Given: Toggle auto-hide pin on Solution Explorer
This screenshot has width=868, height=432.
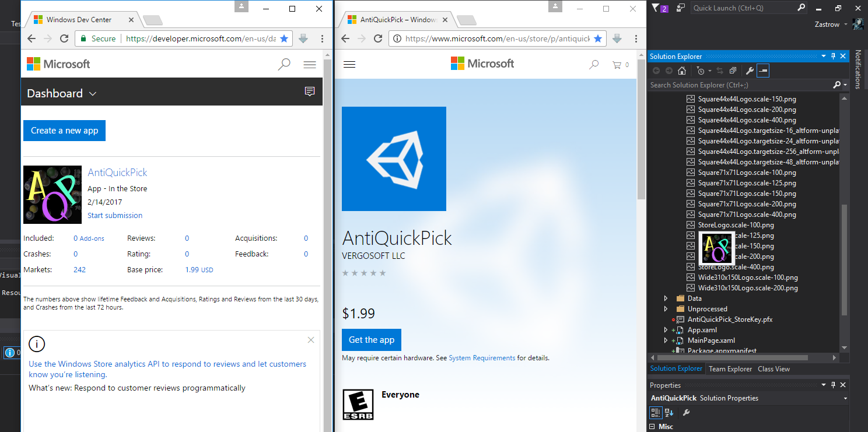Looking at the screenshot, I should point(833,56).
